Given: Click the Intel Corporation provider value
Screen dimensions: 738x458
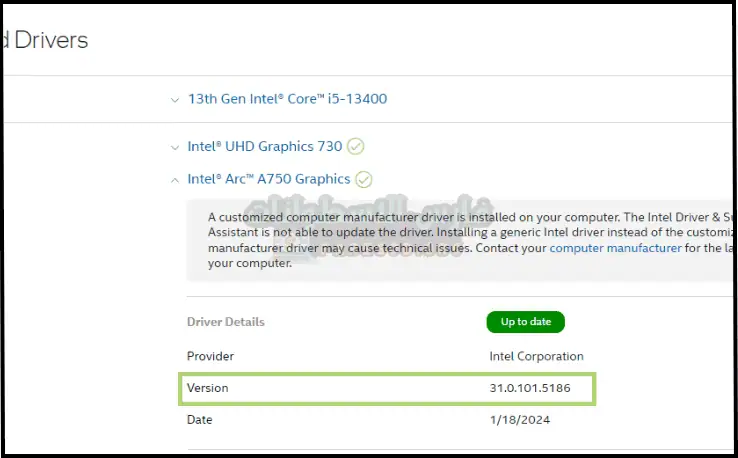Looking at the screenshot, I should (536, 356).
